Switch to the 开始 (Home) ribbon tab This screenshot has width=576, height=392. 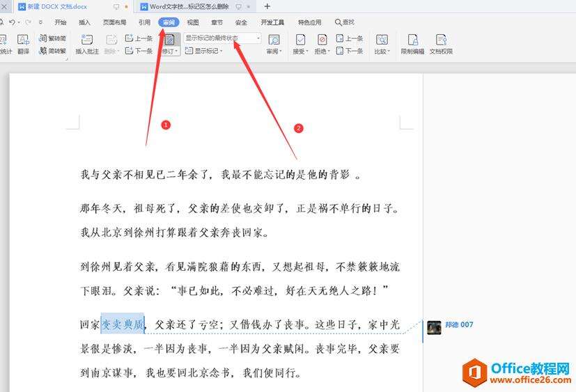(60, 22)
